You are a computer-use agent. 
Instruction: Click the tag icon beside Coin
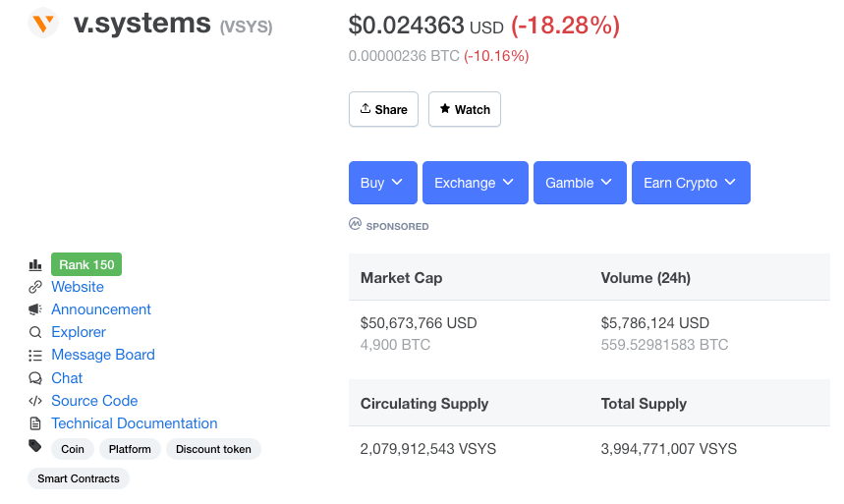(x=35, y=446)
